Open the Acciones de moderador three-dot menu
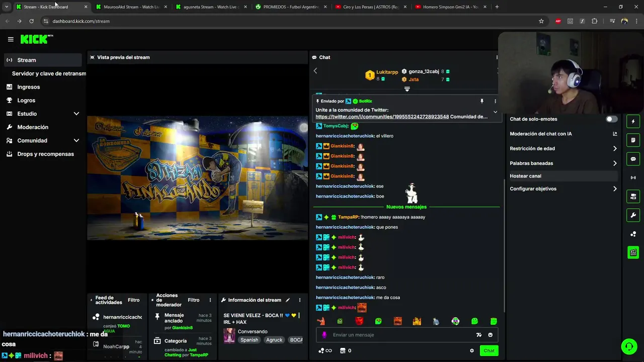The width and height of the screenshot is (644, 362). click(210, 300)
